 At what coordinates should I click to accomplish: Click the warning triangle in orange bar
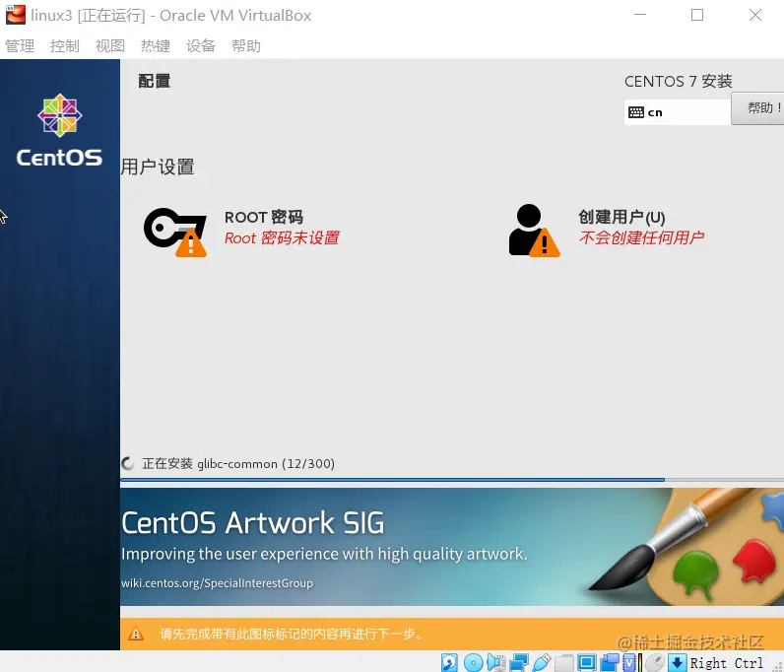[x=136, y=634]
